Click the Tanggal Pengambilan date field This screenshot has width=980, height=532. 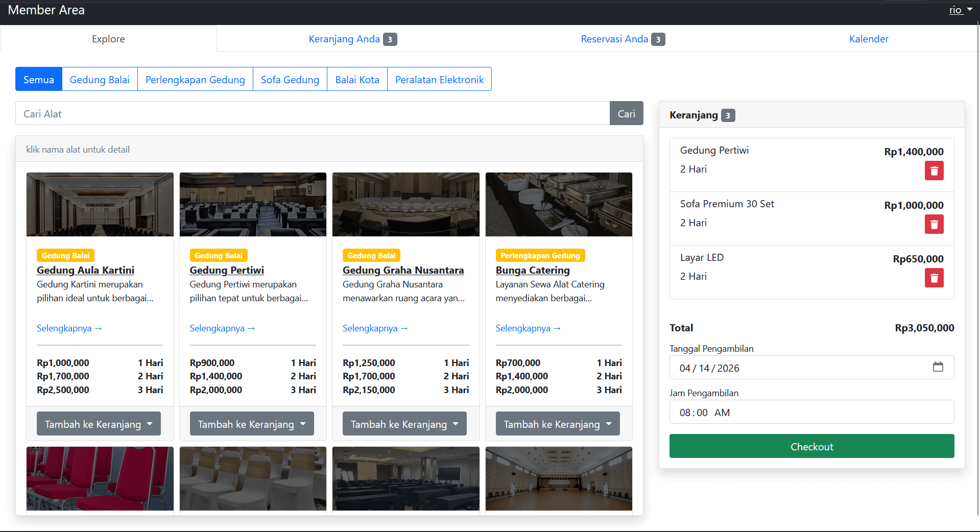coord(811,368)
